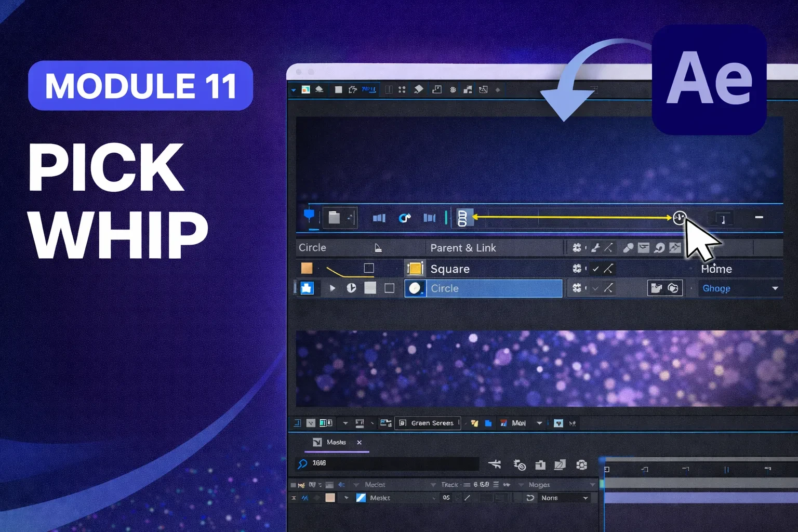Screen dimensions: 798x532
Task: Click the gear icon in the Square row
Action: (577, 268)
